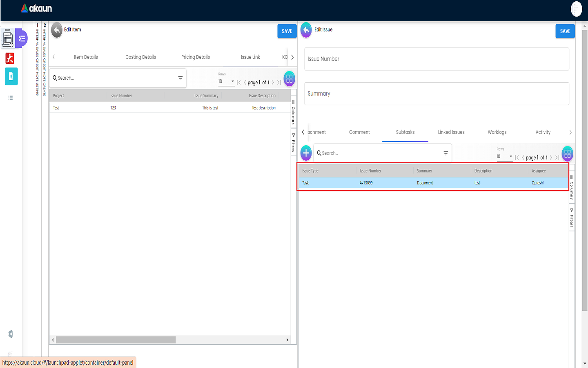The height and width of the screenshot is (368, 588).
Task: Switch to the Linked Issues tab
Action: [x=451, y=132]
